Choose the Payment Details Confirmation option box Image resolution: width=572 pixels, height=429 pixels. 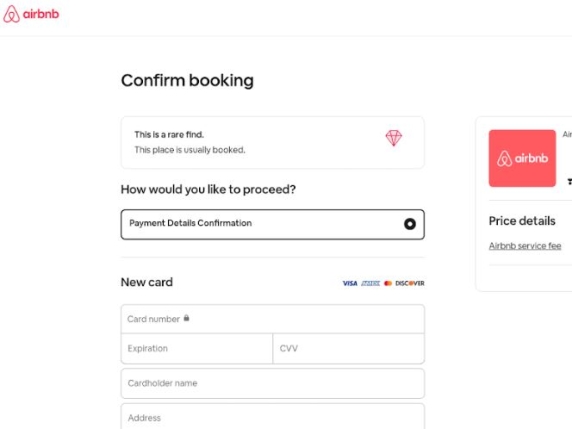[x=273, y=224]
